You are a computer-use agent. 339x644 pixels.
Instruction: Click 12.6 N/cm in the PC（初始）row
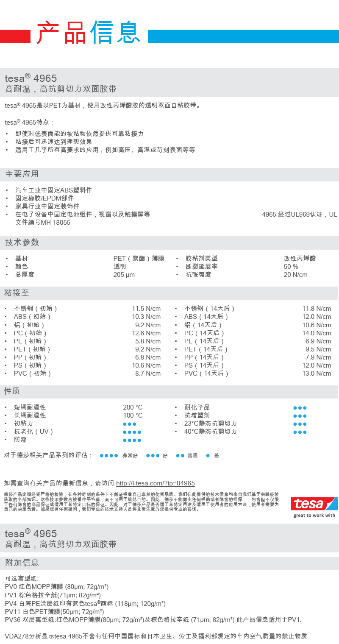[146, 333]
